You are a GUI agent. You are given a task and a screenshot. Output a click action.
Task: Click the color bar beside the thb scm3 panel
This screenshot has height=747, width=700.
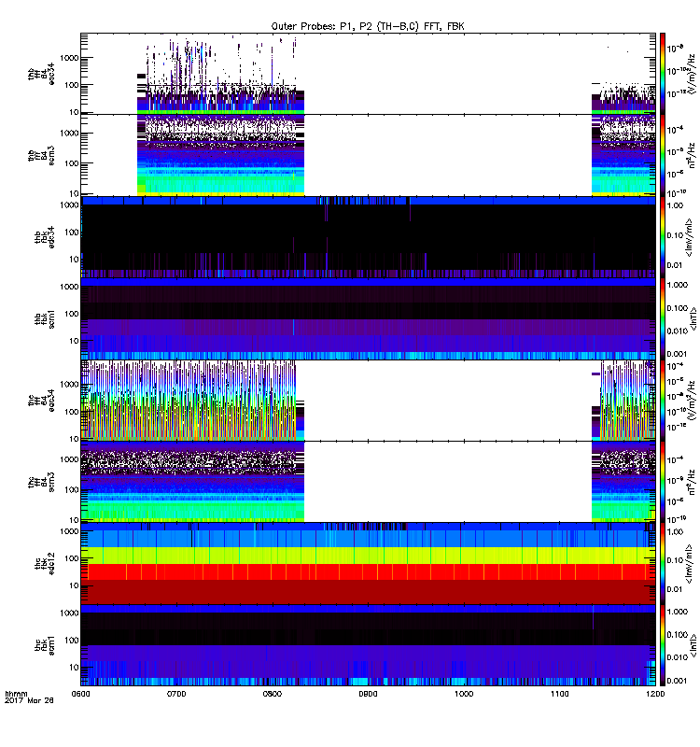pyautogui.click(x=663, y=155)
